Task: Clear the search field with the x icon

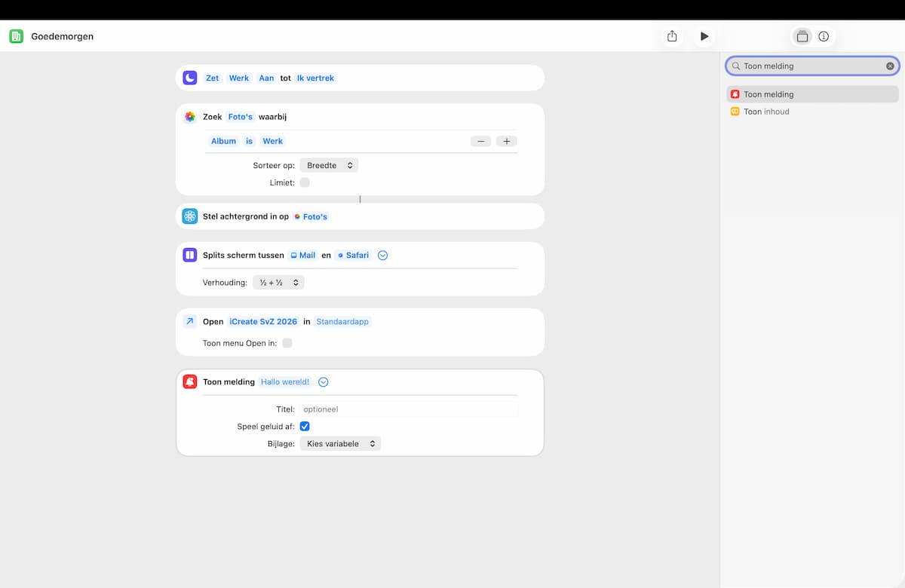Action: pos(890,66)
